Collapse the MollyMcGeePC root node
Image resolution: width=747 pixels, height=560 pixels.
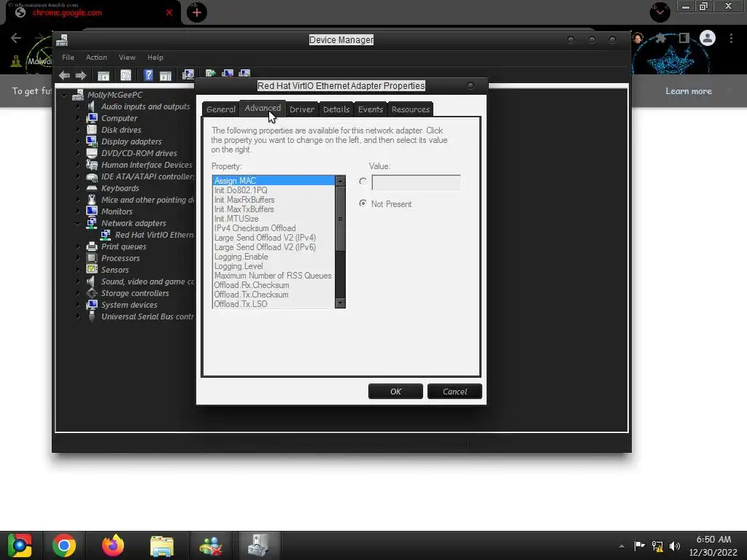tap(64, 96)
